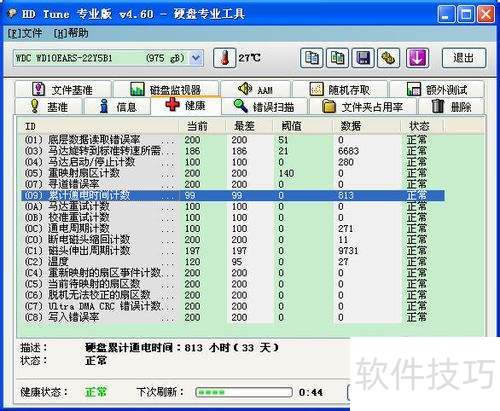Select the (C1) 磁头伸出周期计数 row

(233, 251)
